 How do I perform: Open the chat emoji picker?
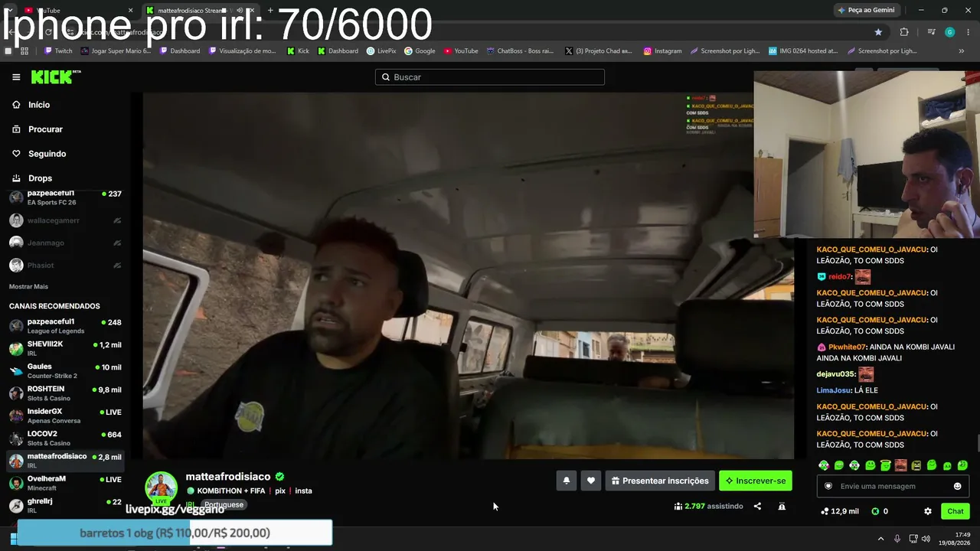[957, 486]
